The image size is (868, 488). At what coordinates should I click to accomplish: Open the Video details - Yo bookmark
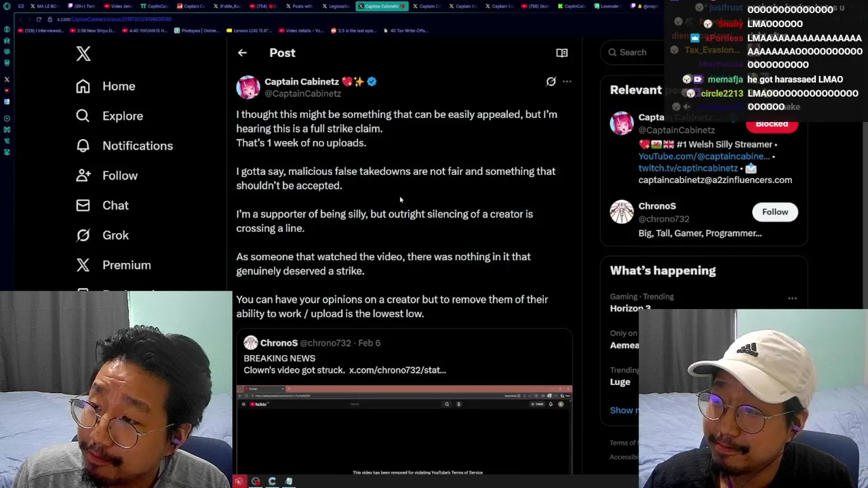pyautogui.click(x=301, y=30)
